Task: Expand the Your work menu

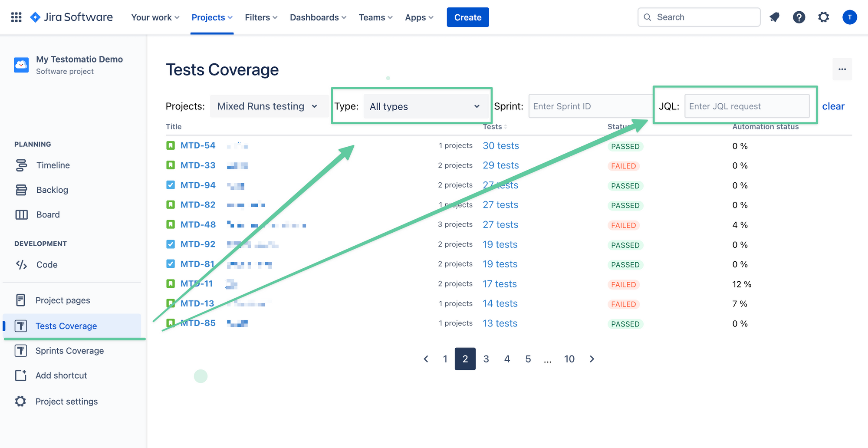Action: pyautogui.click(x=155, y=17)
